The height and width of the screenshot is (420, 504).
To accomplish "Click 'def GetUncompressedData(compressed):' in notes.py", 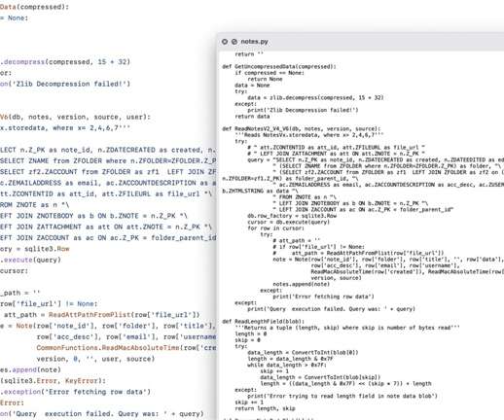I will pyautogui.click(x=279, y=66).
